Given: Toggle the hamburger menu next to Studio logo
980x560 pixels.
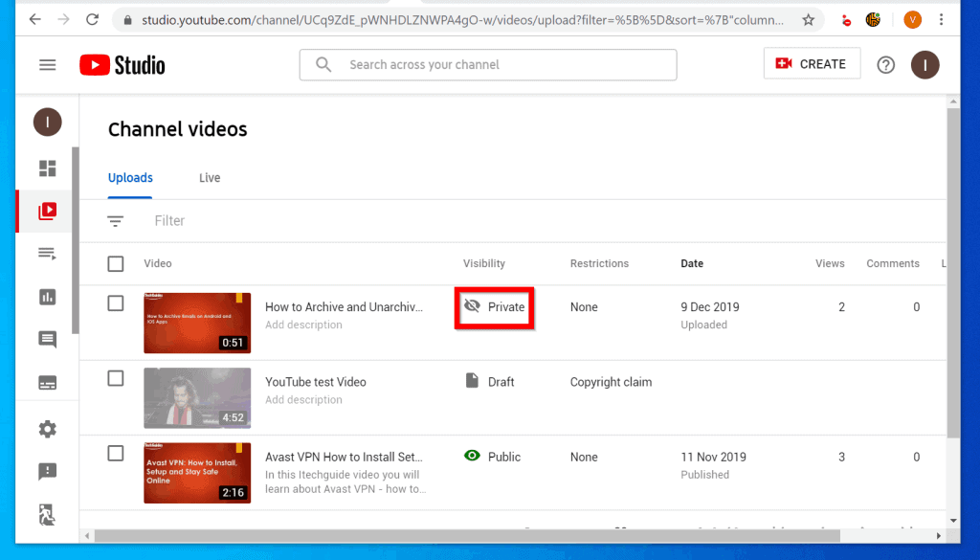Looking at the screenshot, I should [x=47, y=64].
